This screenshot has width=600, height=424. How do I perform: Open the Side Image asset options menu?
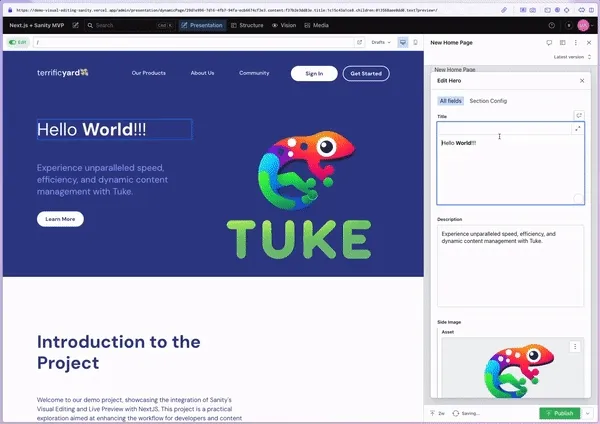(x=575, y=347)
